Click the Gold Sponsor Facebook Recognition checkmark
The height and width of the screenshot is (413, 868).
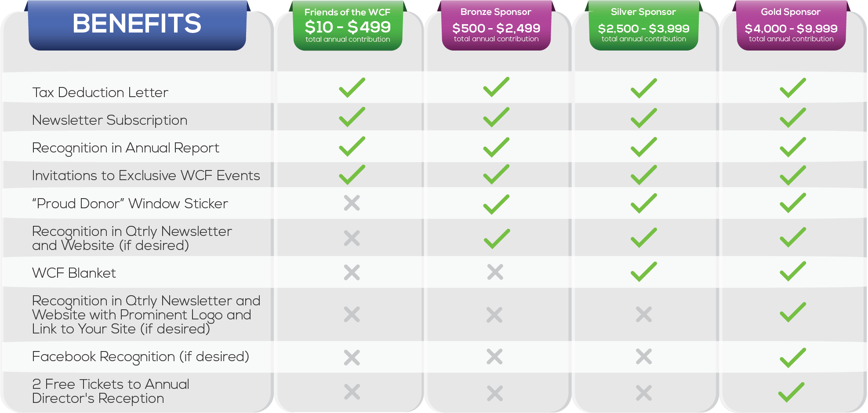pos(793,358)
